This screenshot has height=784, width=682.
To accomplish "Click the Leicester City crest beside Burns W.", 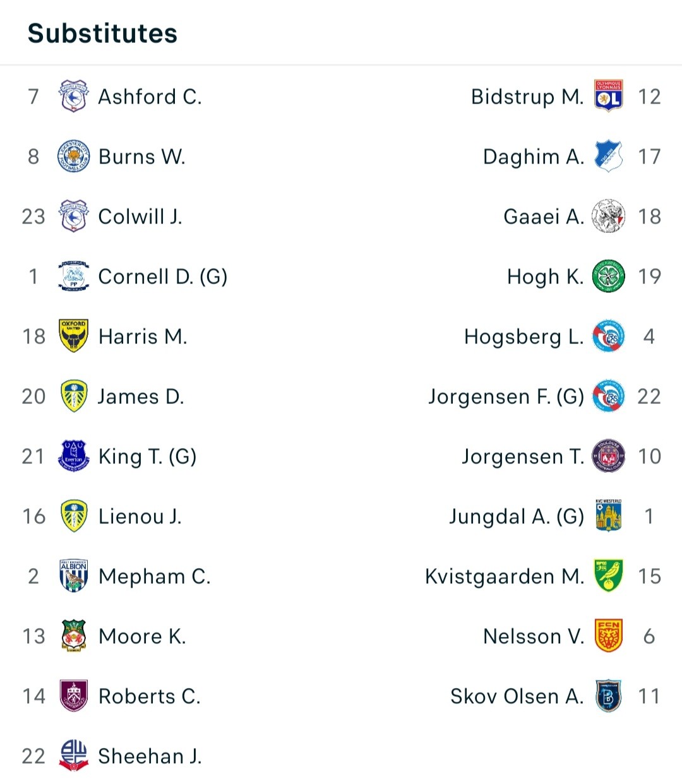I will [73, 157].
